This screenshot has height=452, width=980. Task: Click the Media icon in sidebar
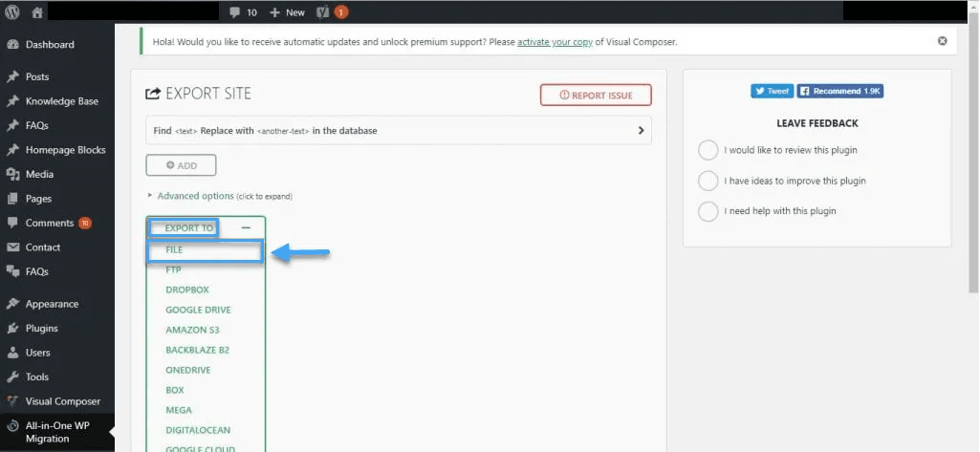pyautogui.click(x=12, y=174)
